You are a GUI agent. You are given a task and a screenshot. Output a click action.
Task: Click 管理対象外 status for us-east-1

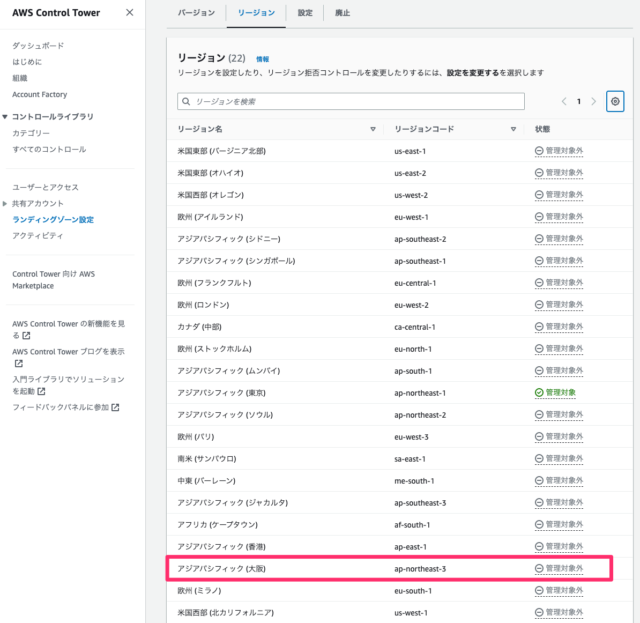pyautogui.click(x=559, y=151)
